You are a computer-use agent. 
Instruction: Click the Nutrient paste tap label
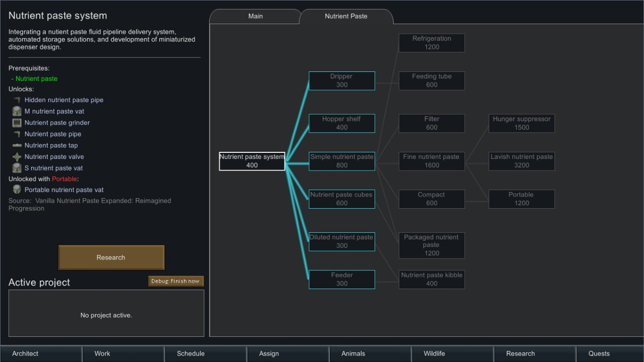click(51, 145)
